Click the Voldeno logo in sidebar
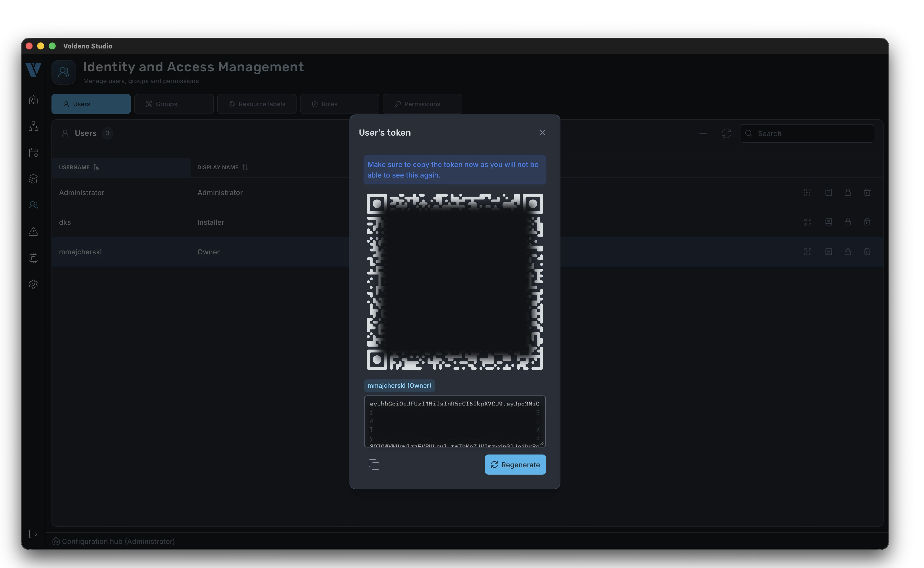 pyautogui.click(x=33, y=70)
